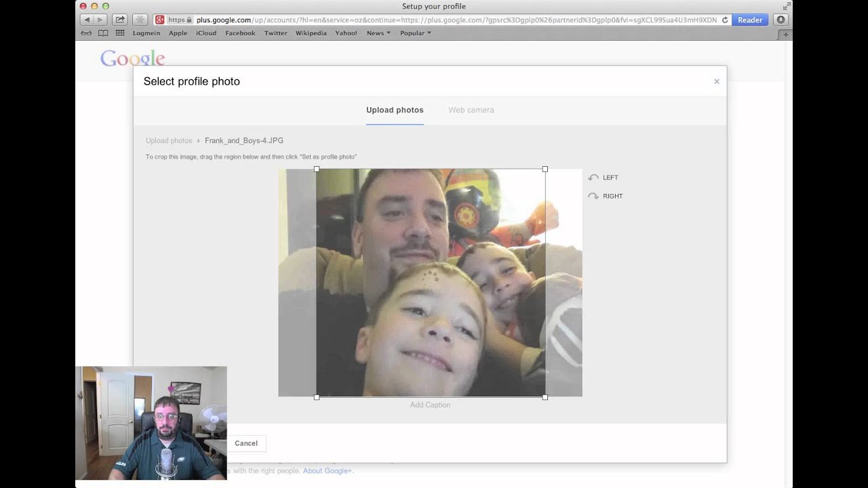The height and width of the screenshot is (488, 868).
Task: Add a new tab with plus button
Action: [786, 34]
